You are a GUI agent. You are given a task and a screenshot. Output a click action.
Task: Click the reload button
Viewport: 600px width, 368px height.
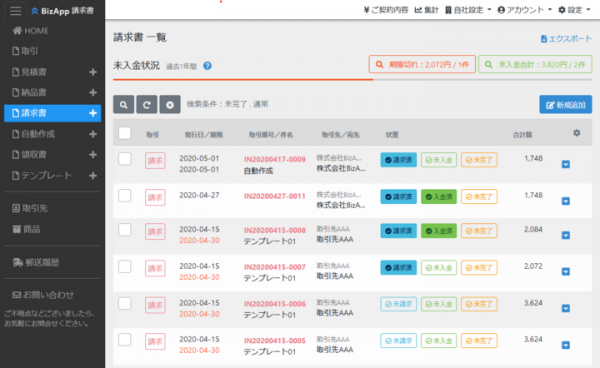147,104
